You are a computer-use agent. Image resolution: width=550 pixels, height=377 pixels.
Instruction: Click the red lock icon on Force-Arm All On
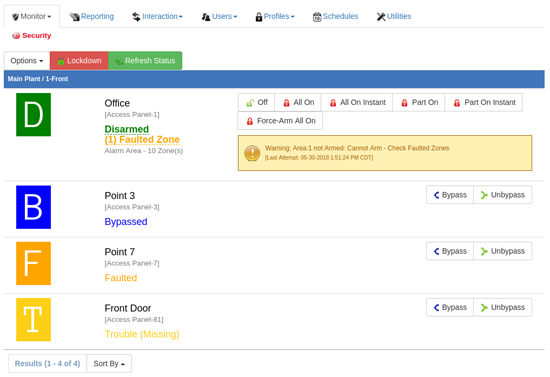[x=250, y=121]
